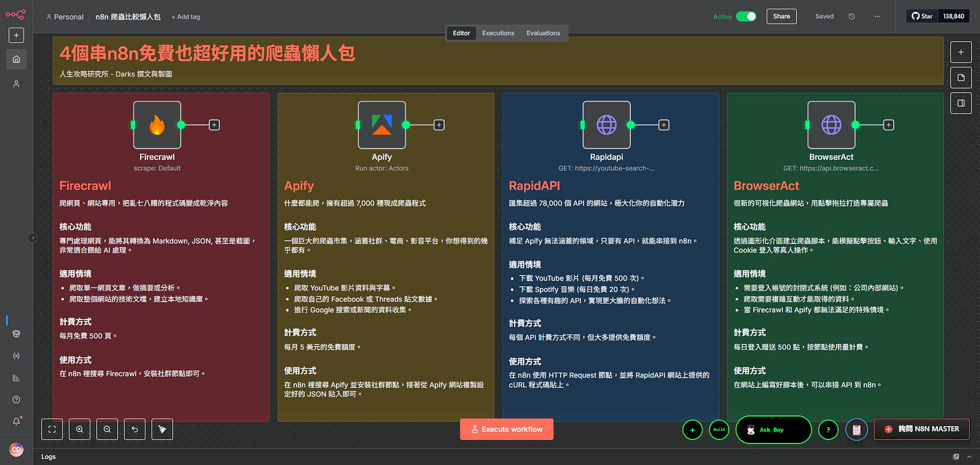Click the zoom out canvas button

[107, 429]
